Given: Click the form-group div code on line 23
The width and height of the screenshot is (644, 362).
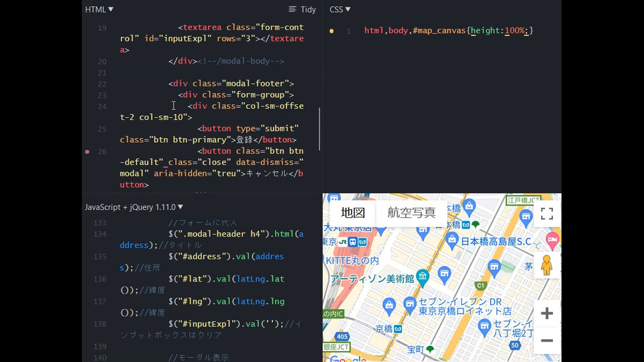Looking at the screenshot, I should click(235, 95).
